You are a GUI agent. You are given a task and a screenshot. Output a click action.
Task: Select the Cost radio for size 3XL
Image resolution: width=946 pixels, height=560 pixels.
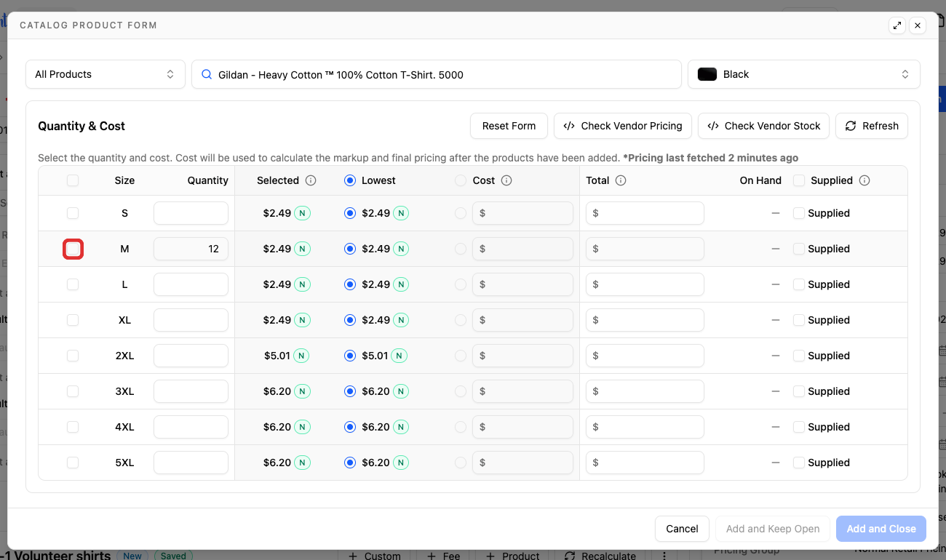[x=461, y=391]
